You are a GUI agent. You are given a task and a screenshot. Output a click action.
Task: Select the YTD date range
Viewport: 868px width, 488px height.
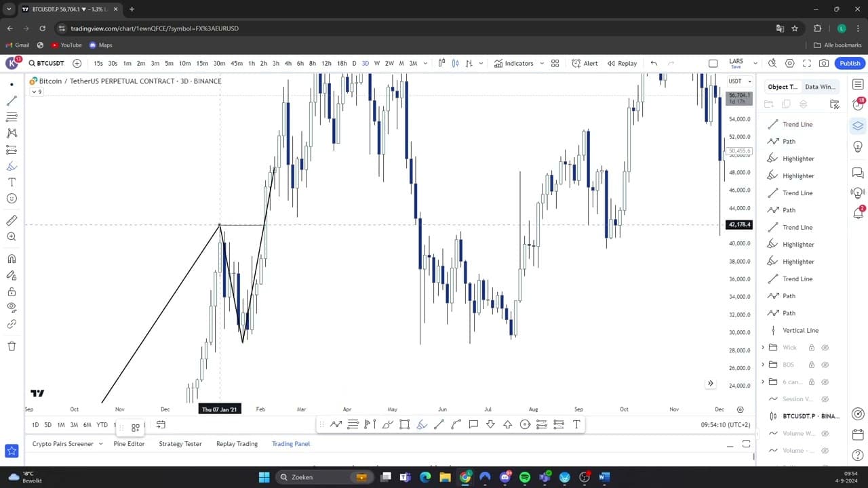tap(102, 425)
